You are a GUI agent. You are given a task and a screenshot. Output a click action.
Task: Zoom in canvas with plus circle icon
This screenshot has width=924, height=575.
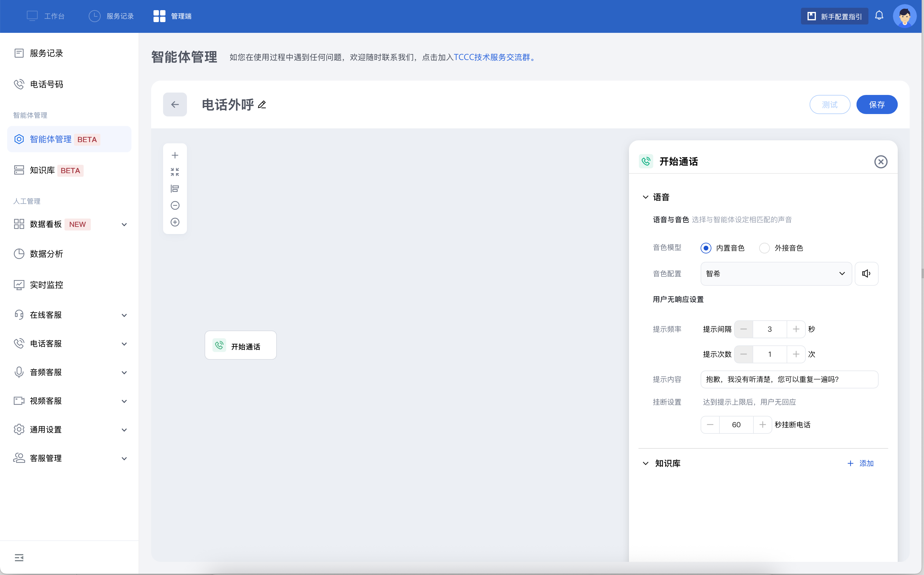175,222
